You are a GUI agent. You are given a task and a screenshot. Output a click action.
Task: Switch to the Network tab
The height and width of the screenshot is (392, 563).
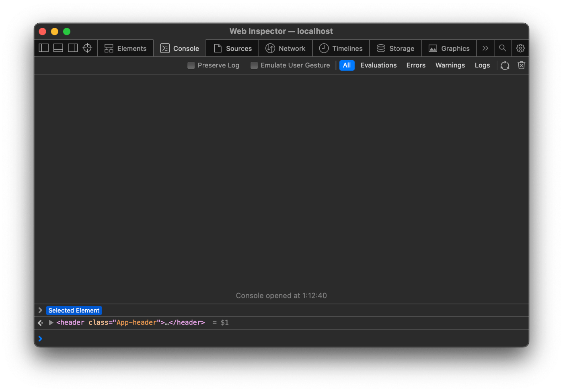(x=286, y=48)
